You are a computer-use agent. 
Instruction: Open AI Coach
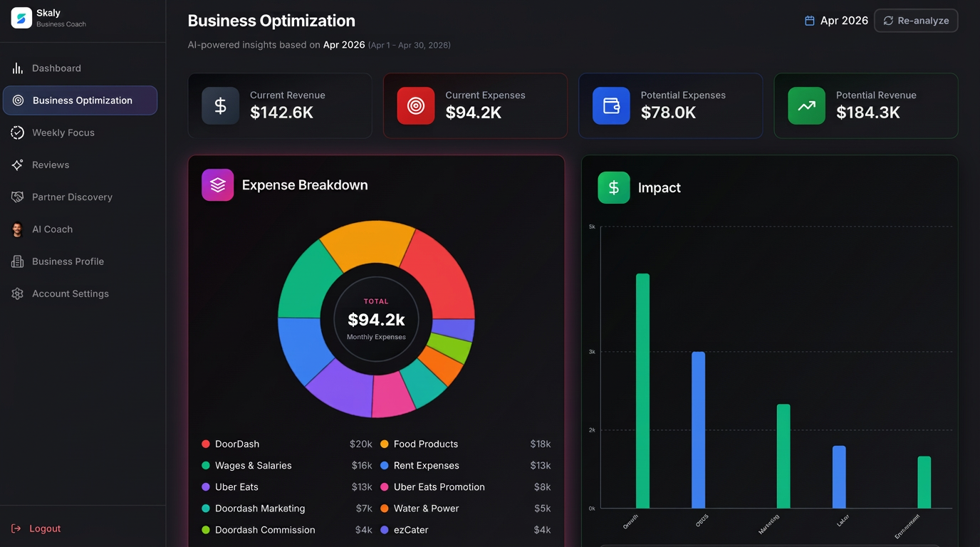point(80,229)
